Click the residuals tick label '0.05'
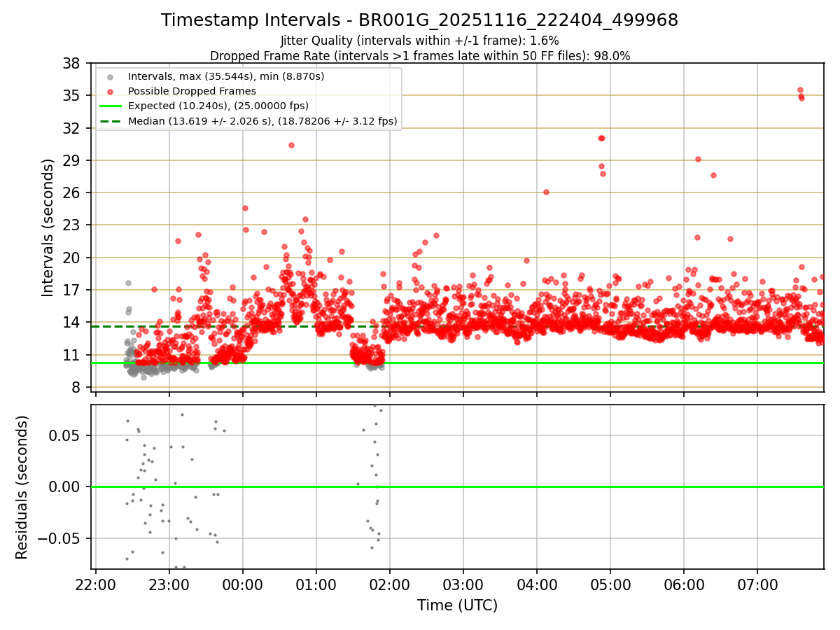The height and width of the screenshot is (630, 840). tap(65, 435)
